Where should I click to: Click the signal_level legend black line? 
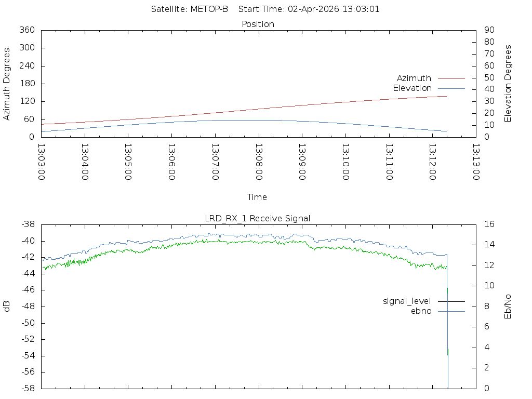click(x=451, y=301)
